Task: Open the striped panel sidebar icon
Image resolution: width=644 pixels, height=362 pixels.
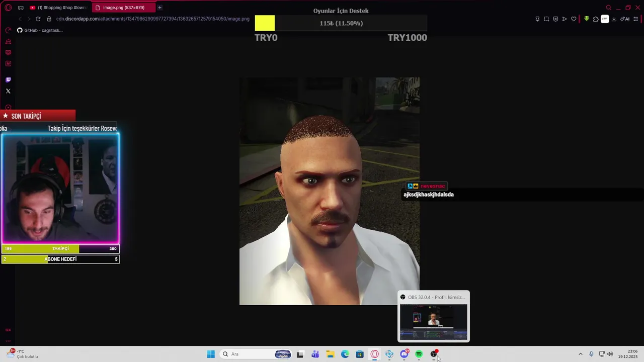Action: [x=8, y=53]
